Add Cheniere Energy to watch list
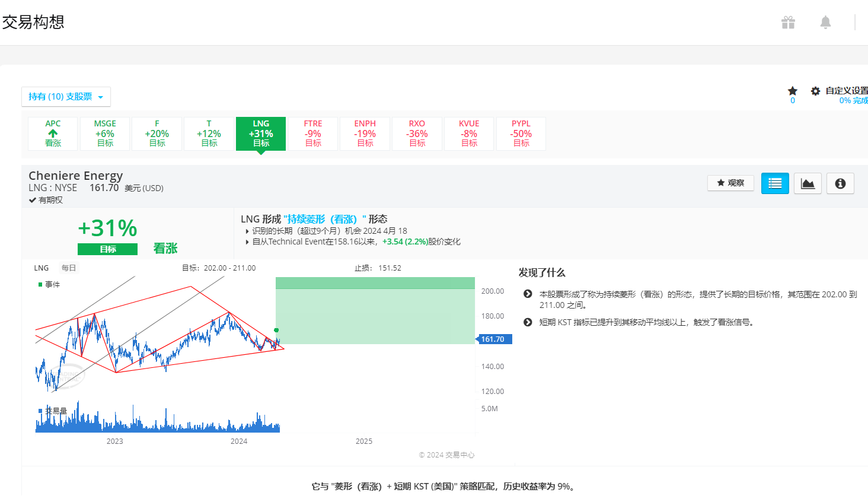This screenshot has height=502, width=868. tap(730, 183)
